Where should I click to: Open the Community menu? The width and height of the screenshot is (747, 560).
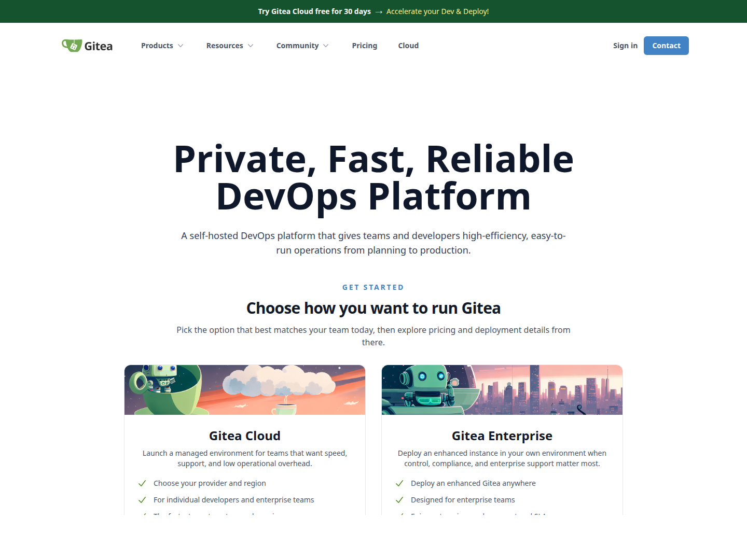(302, 46)
